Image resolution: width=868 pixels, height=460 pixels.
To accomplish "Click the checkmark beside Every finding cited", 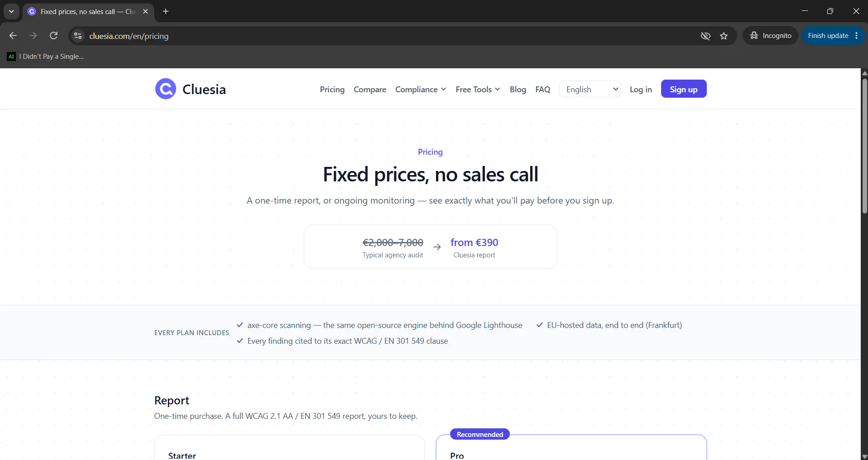I will pos(240,341).
